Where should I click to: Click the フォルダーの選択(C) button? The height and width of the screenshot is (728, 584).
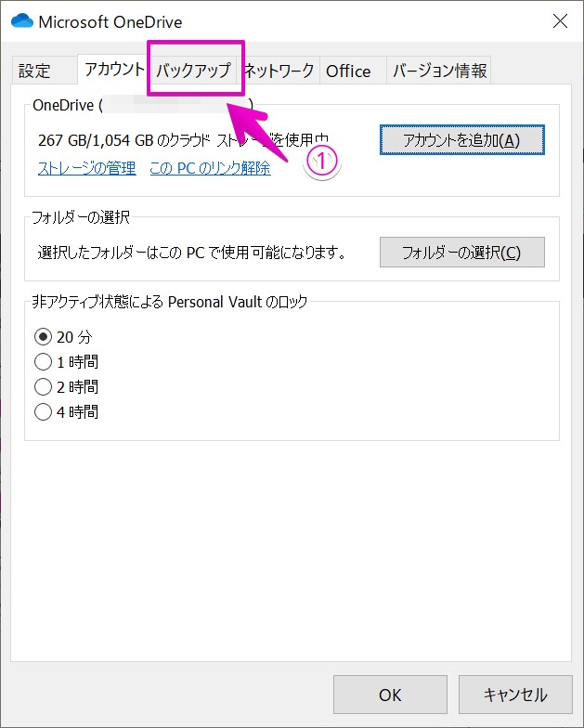click(462, 253)
